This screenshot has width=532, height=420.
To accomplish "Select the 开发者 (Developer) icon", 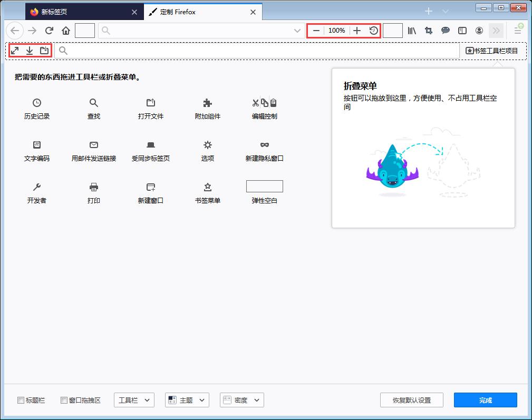I will pos(36,186).
